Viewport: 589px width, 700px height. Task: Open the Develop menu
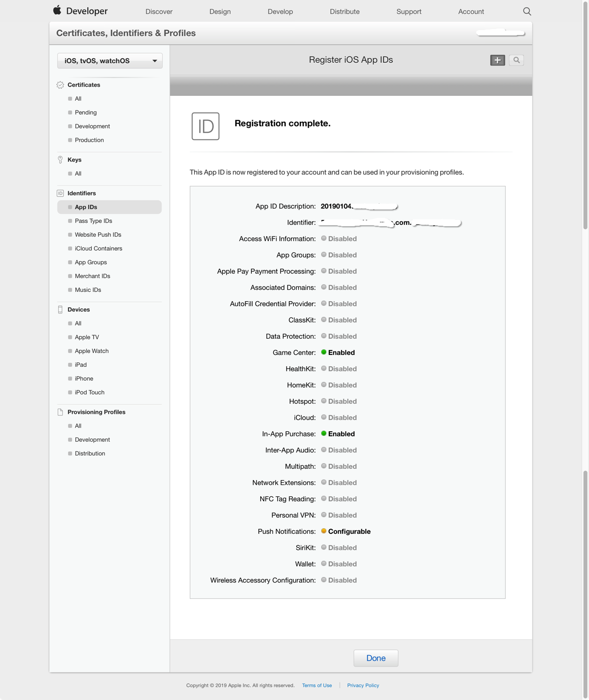280,11
